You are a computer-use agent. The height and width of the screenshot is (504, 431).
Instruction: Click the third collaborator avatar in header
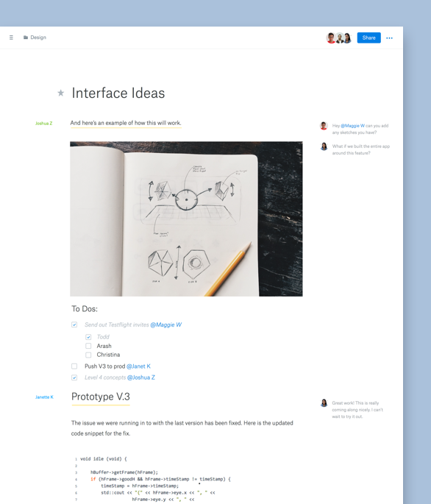click(347, 38)
